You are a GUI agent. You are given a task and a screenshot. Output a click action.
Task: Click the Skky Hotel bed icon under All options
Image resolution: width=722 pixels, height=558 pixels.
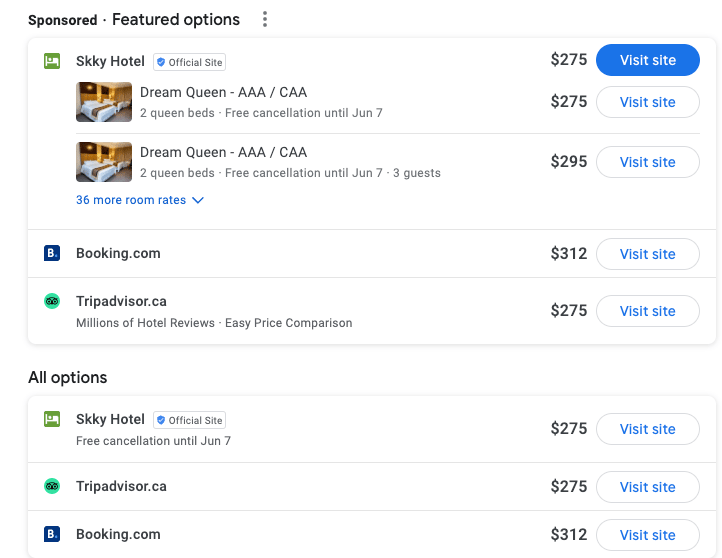[x=52, y=419]
